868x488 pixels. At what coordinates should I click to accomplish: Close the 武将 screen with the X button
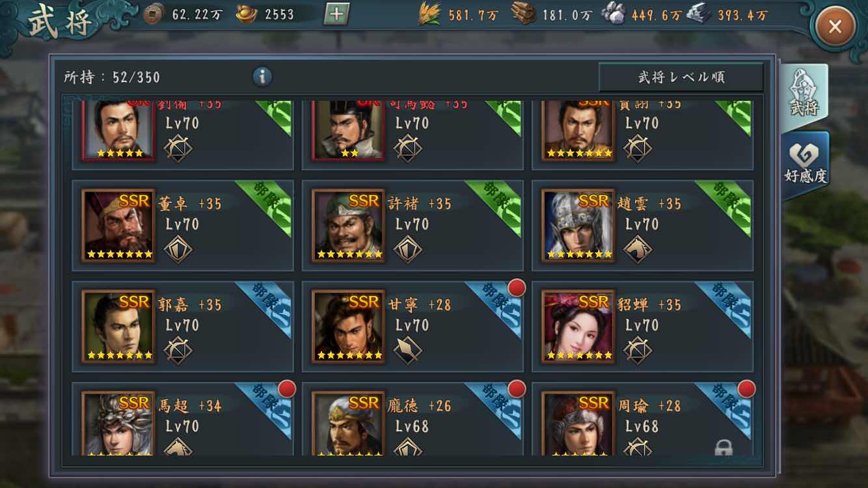(835, 26)
